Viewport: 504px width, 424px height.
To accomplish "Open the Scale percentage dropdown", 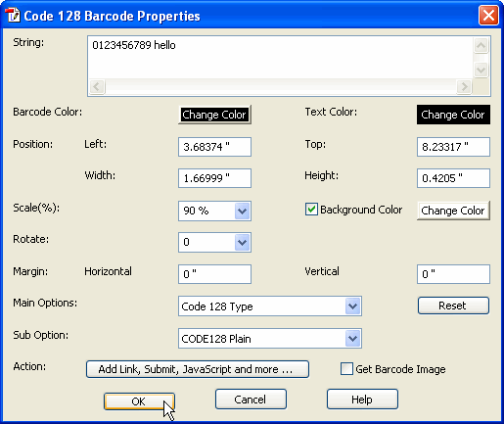I will [242, 211].
